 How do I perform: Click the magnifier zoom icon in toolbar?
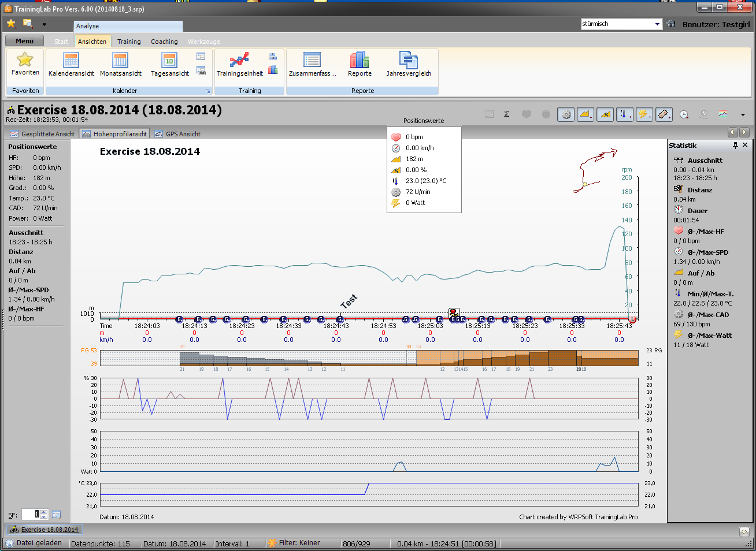pyautogui.click(x=703, y=114)
